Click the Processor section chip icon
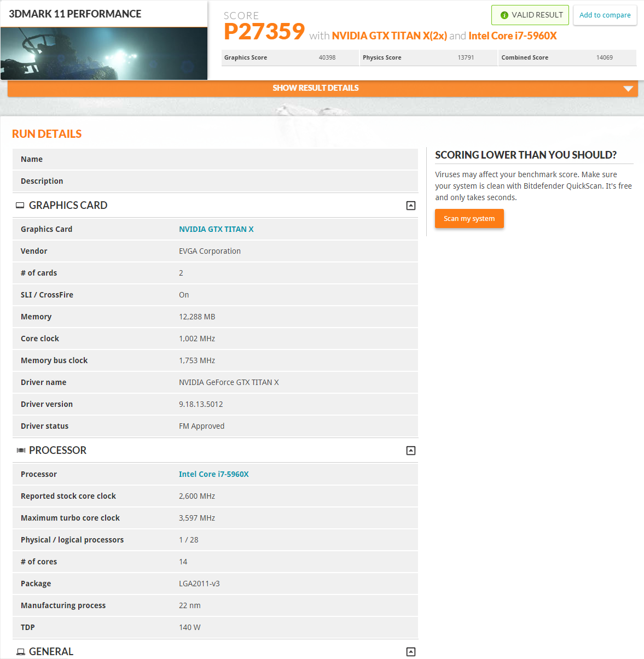The width and height of the screenshot is (644, 659). point(20,450)
